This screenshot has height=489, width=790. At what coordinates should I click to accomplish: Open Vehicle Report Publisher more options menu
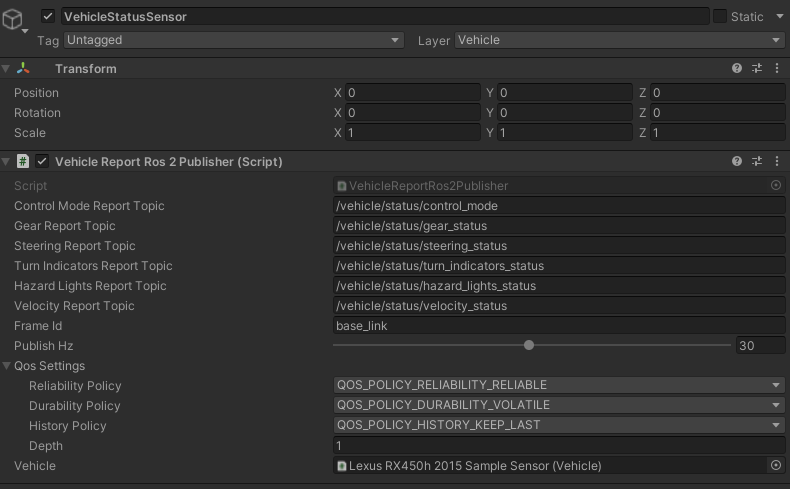click(x=776, y=161)
